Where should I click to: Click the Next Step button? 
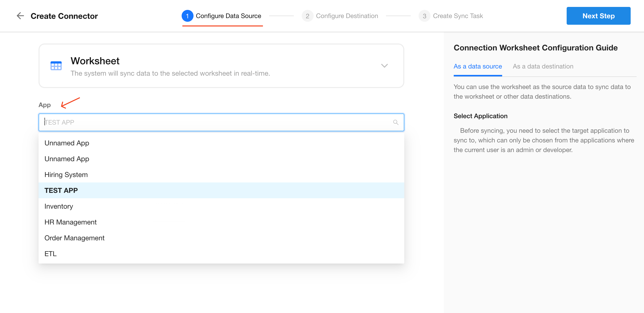pos(598,16)
